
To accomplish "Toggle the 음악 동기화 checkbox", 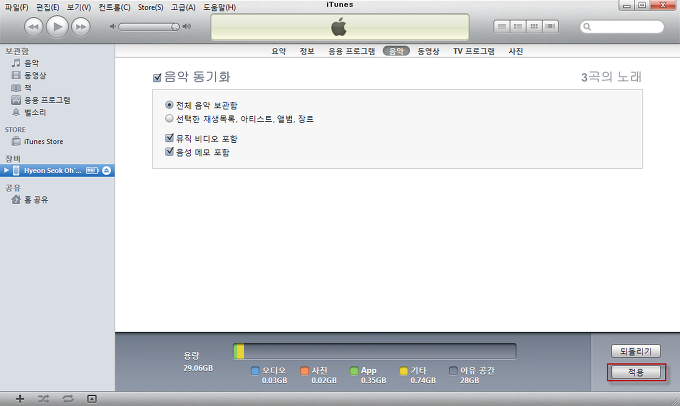I will (157, 78).
